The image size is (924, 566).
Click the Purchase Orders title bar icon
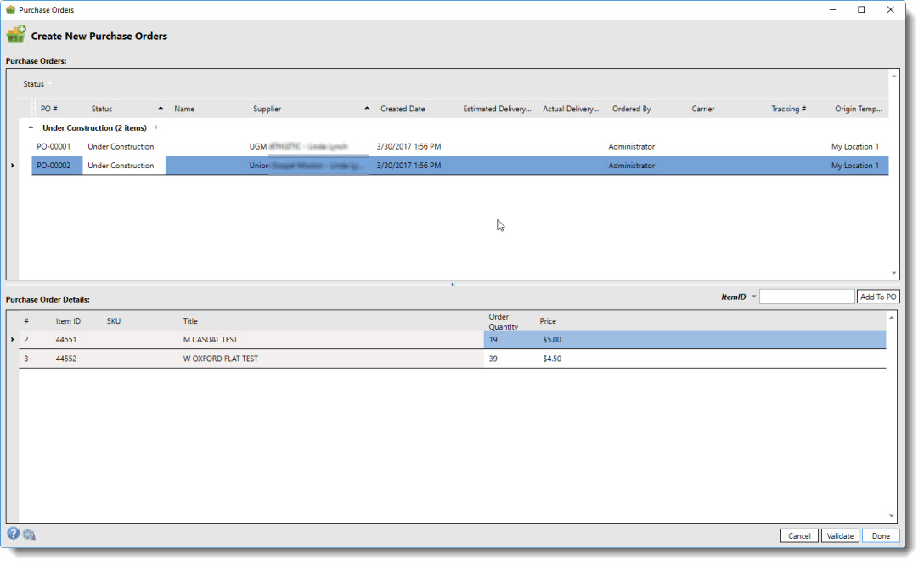9,8
